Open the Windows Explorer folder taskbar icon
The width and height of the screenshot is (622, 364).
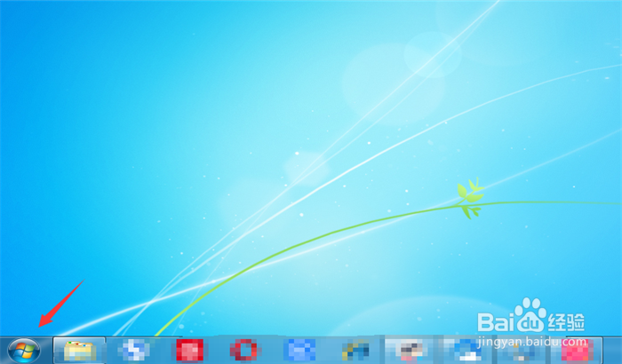point(80,351)
